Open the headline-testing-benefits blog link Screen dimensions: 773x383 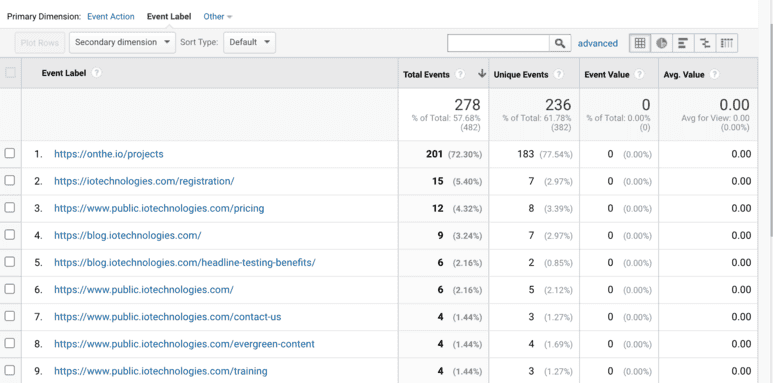[x=185, y=262]
